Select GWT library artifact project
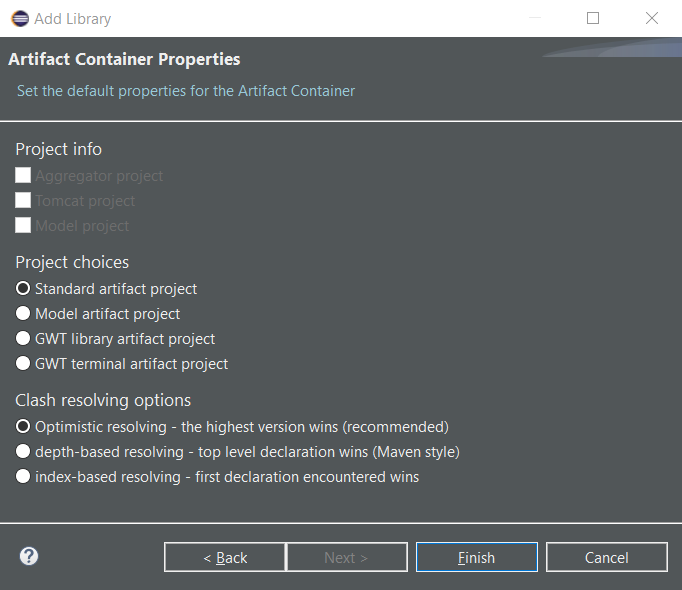Image resolution: width=682 pixels, height=590 pixels. click(x=23, y=338)
